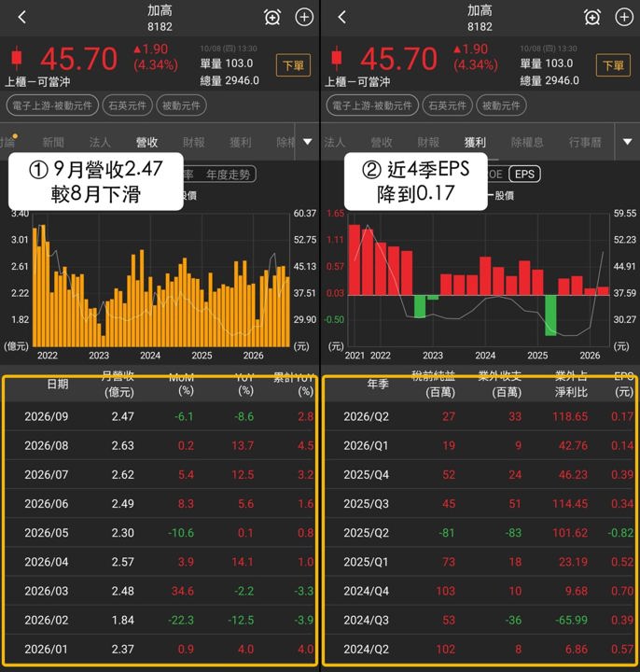Viewport: 640px width, 672px height.
Task: Tap the -65.99 ratio value
Action: pyautogui.click(x=571, y=620)
